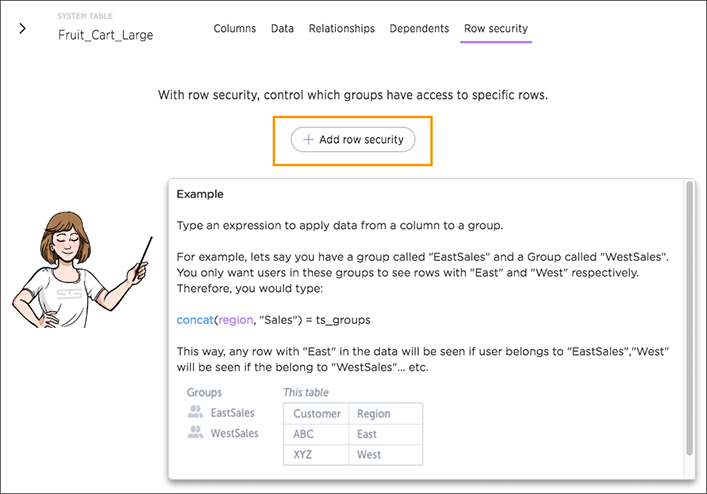Open the Relationships tab
The height and width of the screenshot is (494, 707).
click(341, 28)
